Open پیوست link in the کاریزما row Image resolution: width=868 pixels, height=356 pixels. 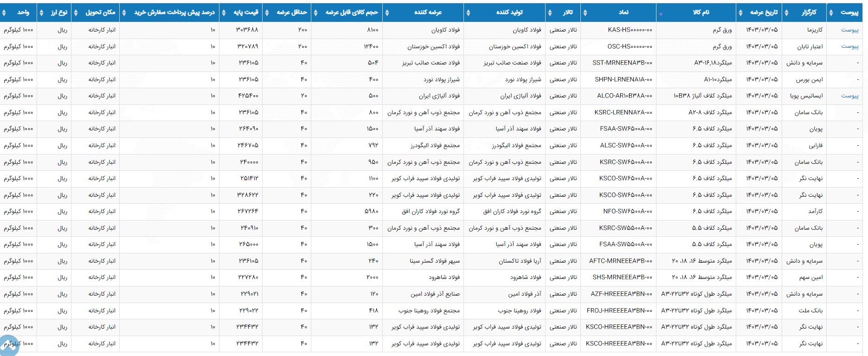tap(849, 30)
